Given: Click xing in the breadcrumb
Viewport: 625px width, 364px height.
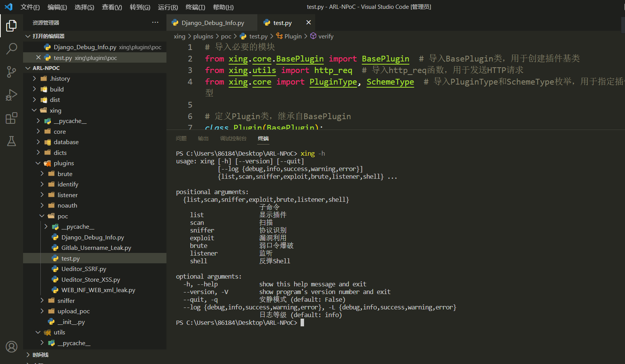Looking at the screenshot, I should coord(180,36).
